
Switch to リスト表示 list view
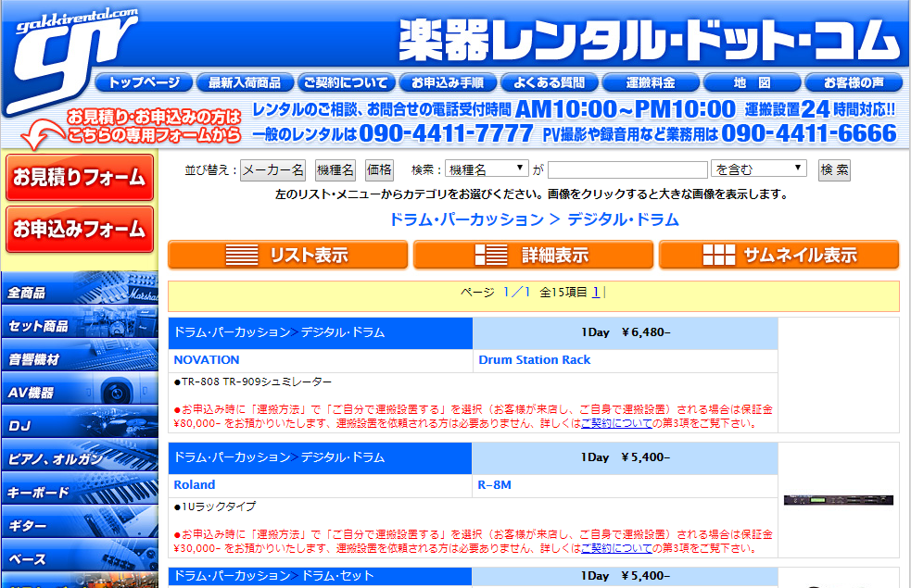287,256
